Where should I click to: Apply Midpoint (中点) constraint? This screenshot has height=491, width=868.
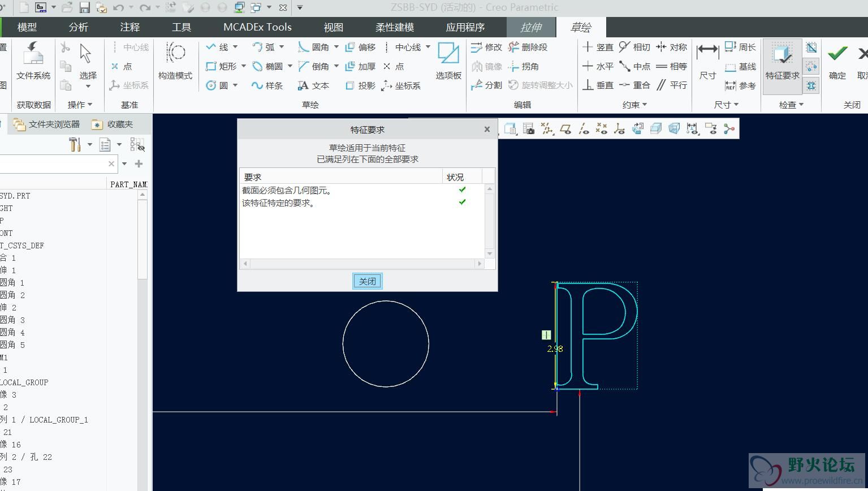pyautogui.click(x=634, y=66)
